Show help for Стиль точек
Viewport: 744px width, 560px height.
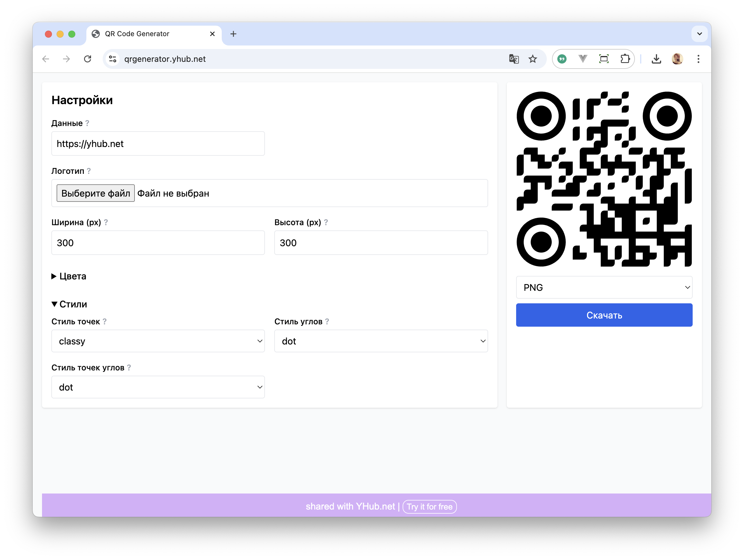[x=105, y=322]
